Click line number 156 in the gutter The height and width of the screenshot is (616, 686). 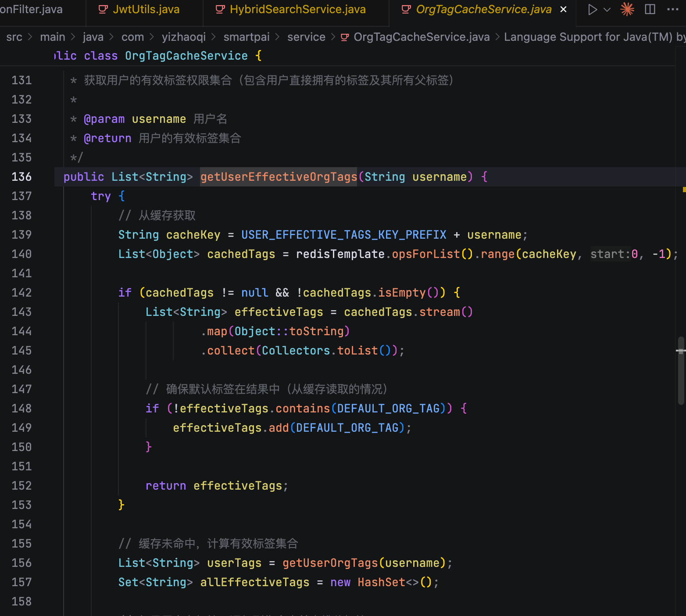coord(21,563)
